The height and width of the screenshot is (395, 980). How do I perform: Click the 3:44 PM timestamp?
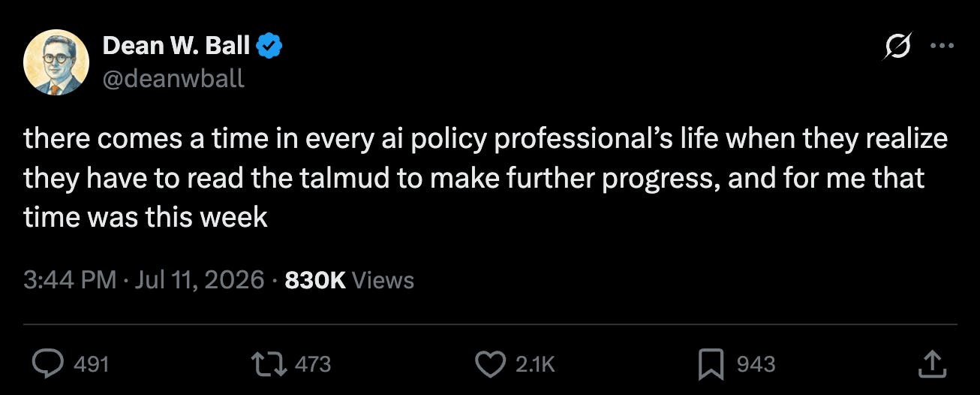tap(70, 280)
